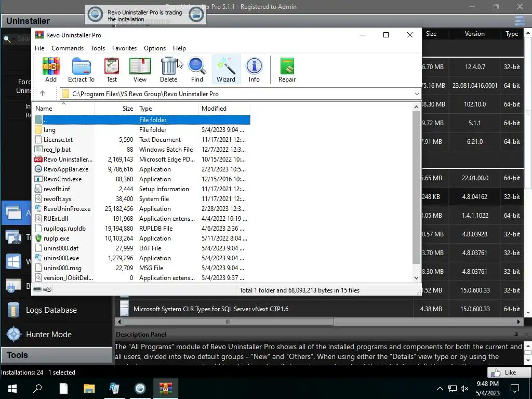Select the parent folder '..' row

(142, 120)
